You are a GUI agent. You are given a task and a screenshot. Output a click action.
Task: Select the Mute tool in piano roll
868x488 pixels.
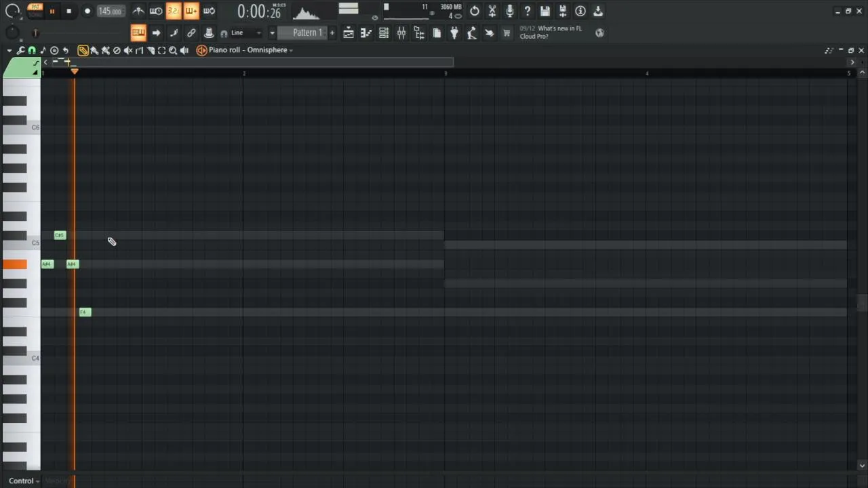click(128, 50)
